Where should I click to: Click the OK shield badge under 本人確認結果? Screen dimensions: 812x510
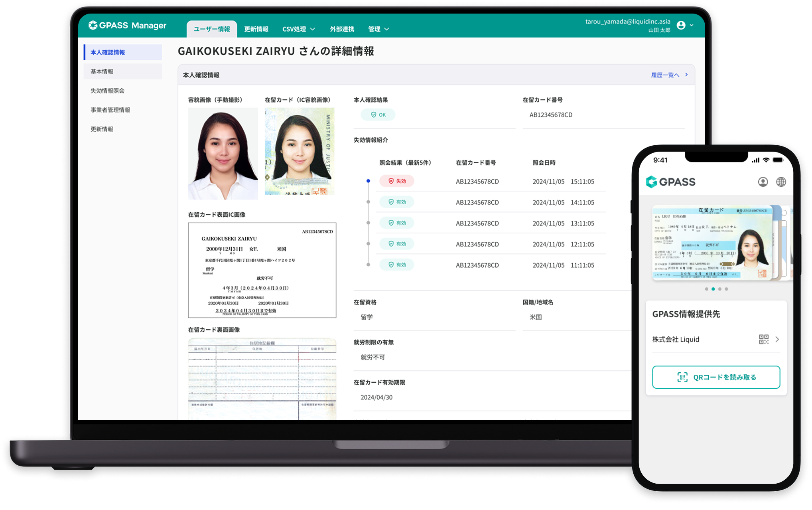(x=377, y=115)
